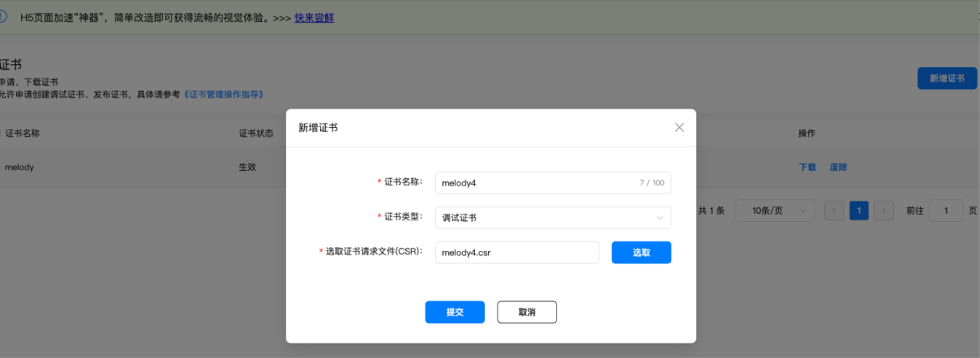The width and height of the screenshot is (980, 358).
Task: Click 下载 link for melody certificate
Action: coord(807,168)
